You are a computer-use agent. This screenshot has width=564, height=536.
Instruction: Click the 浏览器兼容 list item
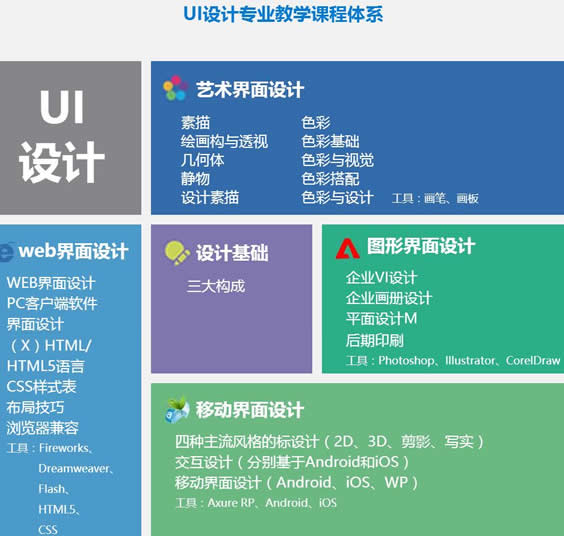click(x=42, y=428)
